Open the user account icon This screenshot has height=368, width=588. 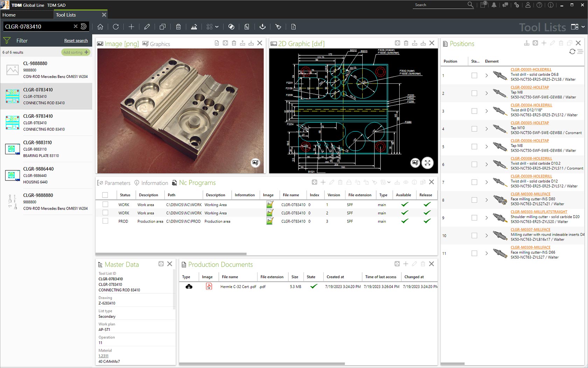pyautogui.click(x=528, y=5)
